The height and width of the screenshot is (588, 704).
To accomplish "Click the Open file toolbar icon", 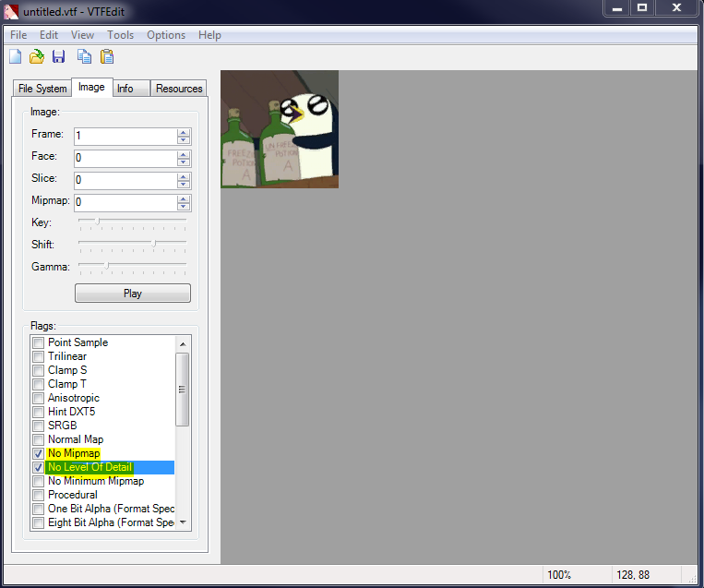I will (37, 56).
